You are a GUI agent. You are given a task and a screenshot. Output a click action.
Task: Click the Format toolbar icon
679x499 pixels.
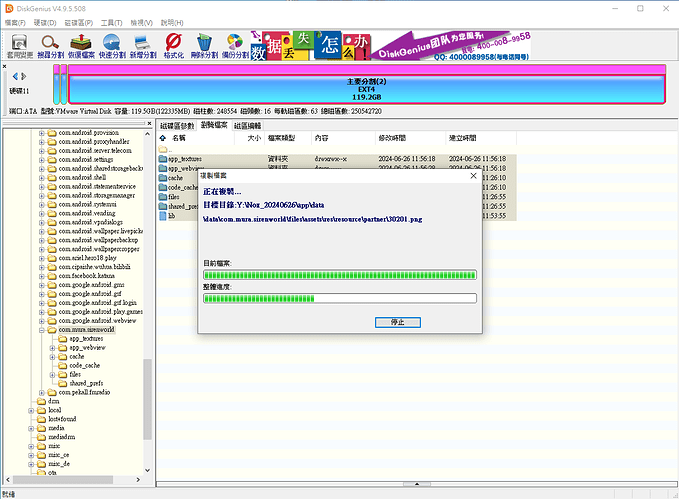pyautogui.click(x=173, y=43)
